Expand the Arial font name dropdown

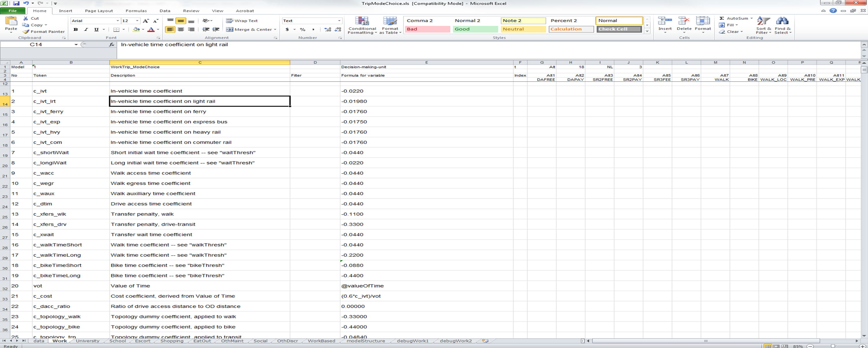tap(117, 21)
